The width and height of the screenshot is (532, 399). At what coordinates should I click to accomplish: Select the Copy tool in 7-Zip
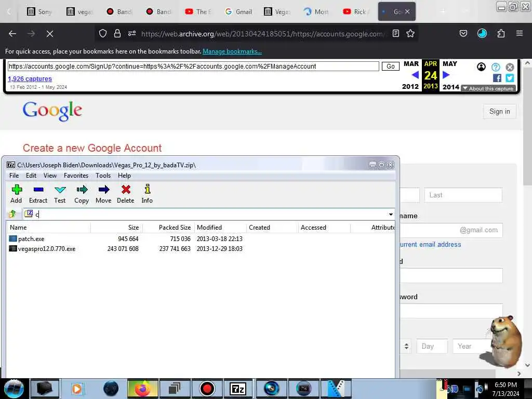82,194
